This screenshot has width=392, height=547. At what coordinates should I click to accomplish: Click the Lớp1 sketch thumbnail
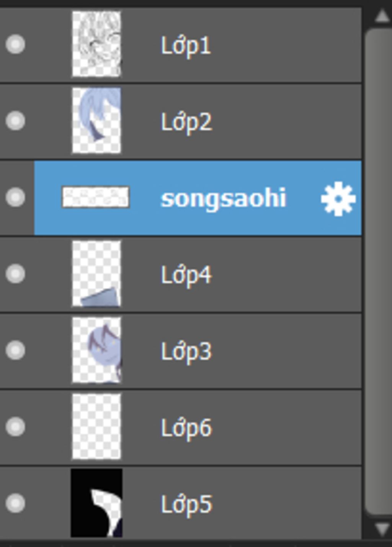coord(96,44)
